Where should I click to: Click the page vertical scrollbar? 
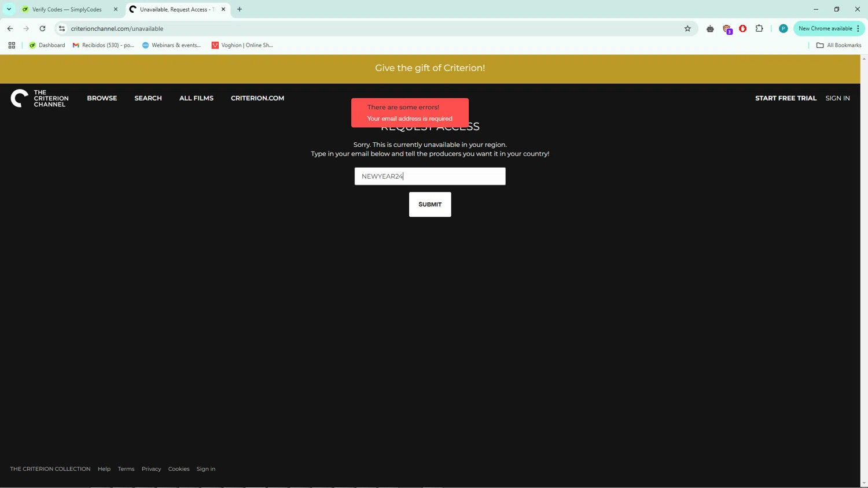(864, 271)
